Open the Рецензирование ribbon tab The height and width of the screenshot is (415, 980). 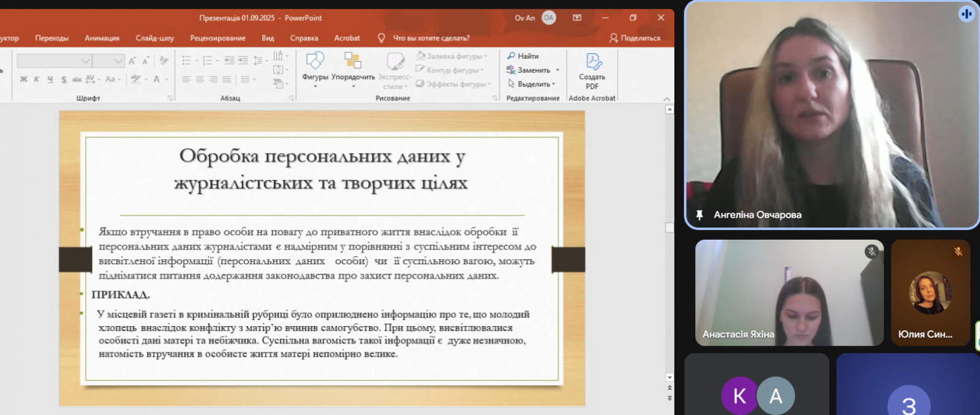[x=217, y=38]
